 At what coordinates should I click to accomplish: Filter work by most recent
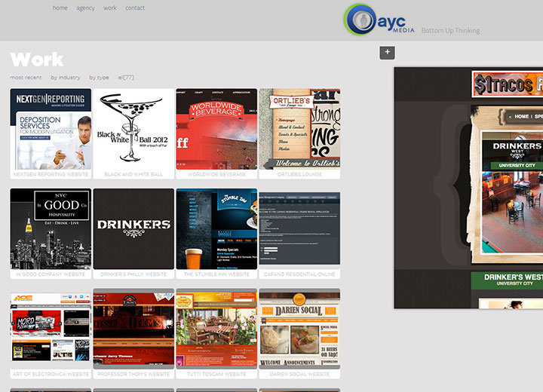[x=26, y=78]
